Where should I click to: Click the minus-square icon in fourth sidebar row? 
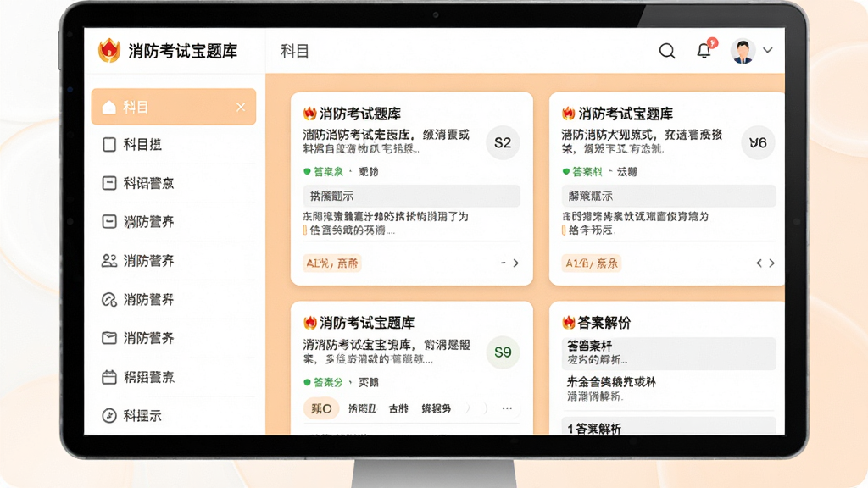click(x=109, y=222)
